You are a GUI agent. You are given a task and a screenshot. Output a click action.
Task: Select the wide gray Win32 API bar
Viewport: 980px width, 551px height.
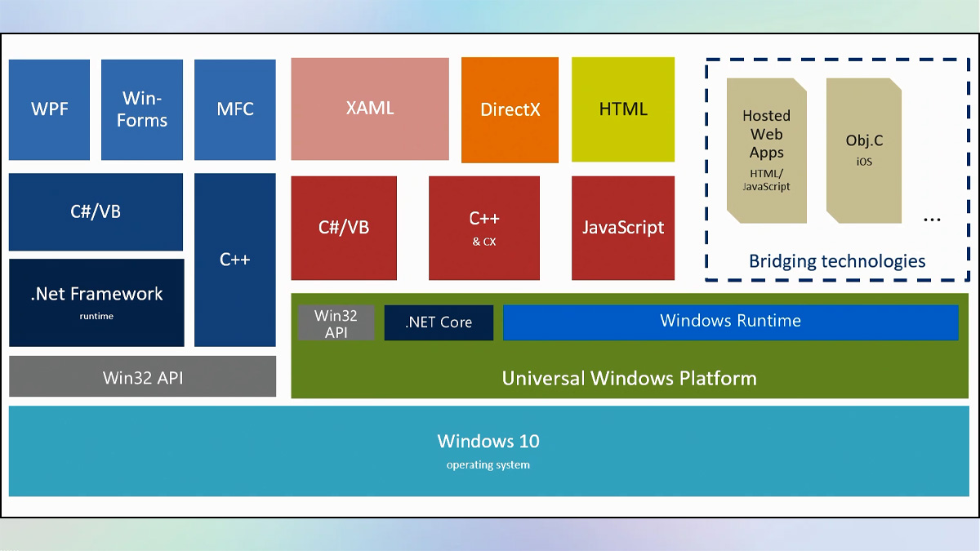tap(142, 377)
